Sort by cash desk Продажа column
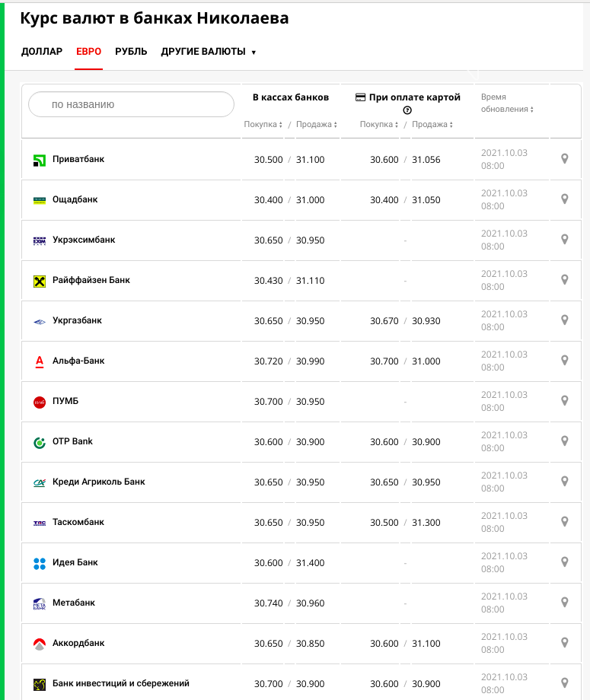This screenshot has height=700, width=590. tap(316, 124)
